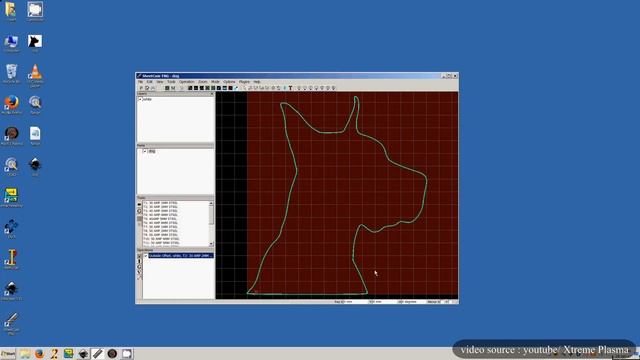
Task: Open the View menu in SheetCam
Action: click(160, 82)
